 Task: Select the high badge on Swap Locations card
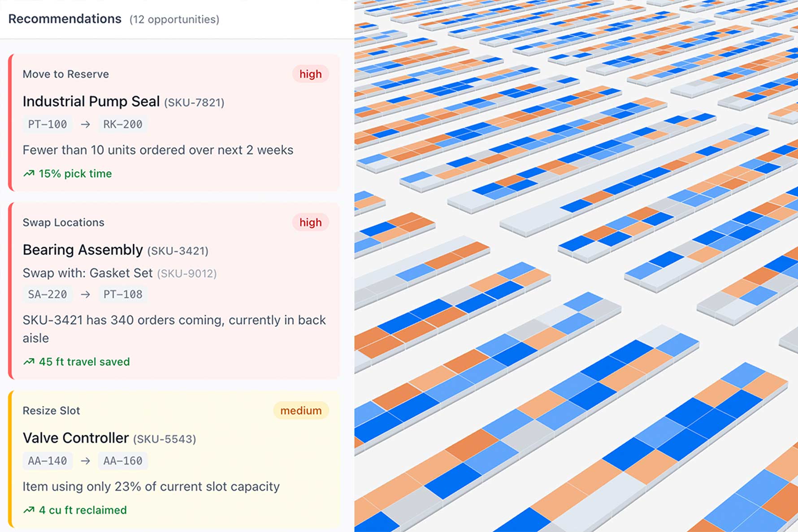click(310, 222)
